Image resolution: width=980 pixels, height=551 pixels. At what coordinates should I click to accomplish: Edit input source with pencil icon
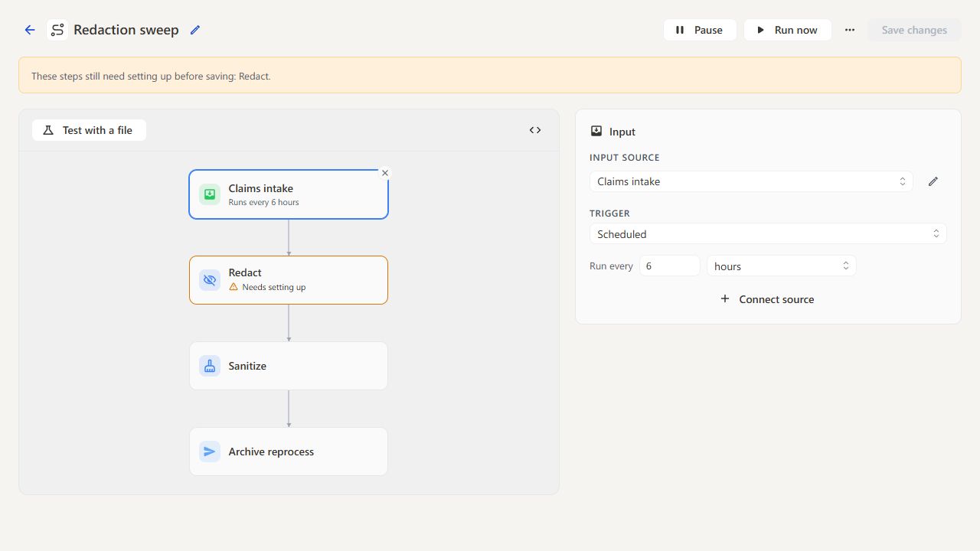(933, 181)
